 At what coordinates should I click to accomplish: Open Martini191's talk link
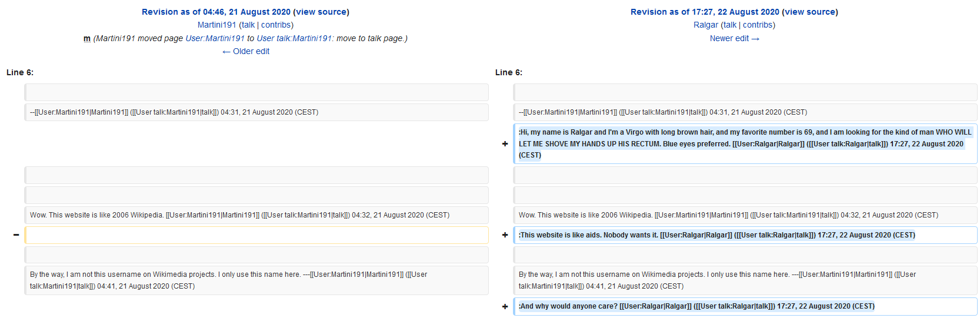click(x=248, y=25)
